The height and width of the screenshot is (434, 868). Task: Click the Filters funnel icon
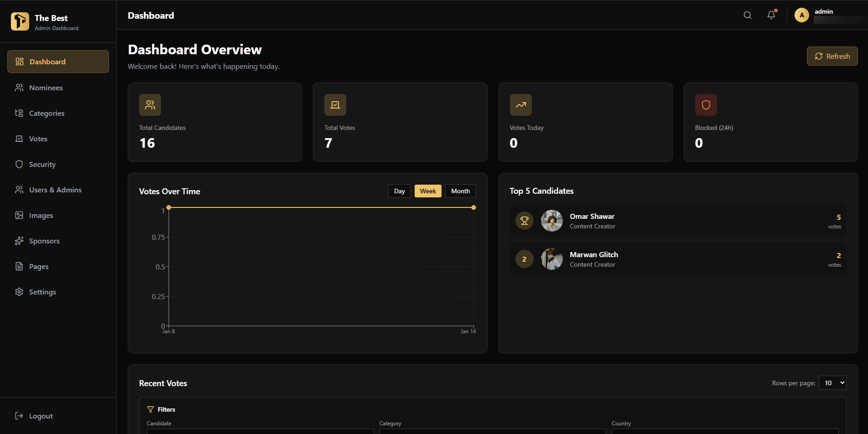(x=151, y=409)
